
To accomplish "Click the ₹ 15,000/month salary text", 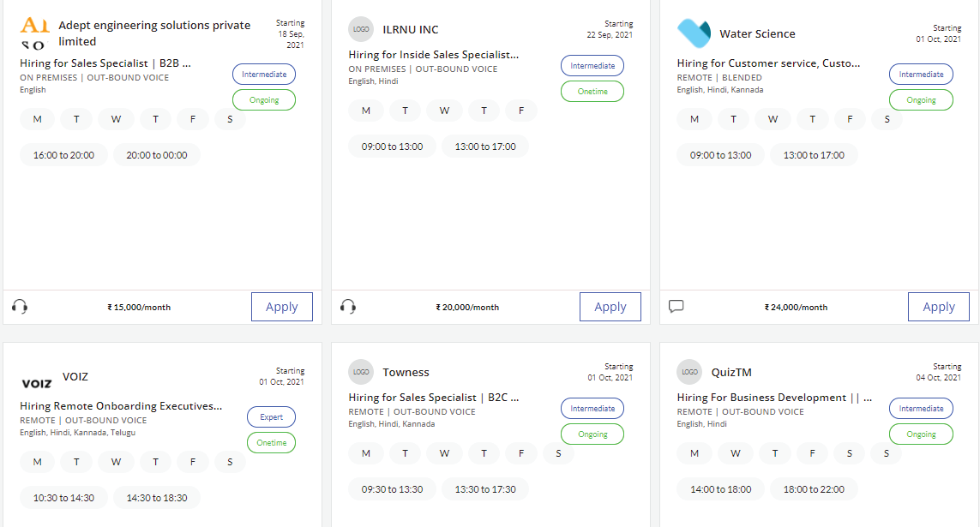I will pyautogui.click(x=139, y=308).
